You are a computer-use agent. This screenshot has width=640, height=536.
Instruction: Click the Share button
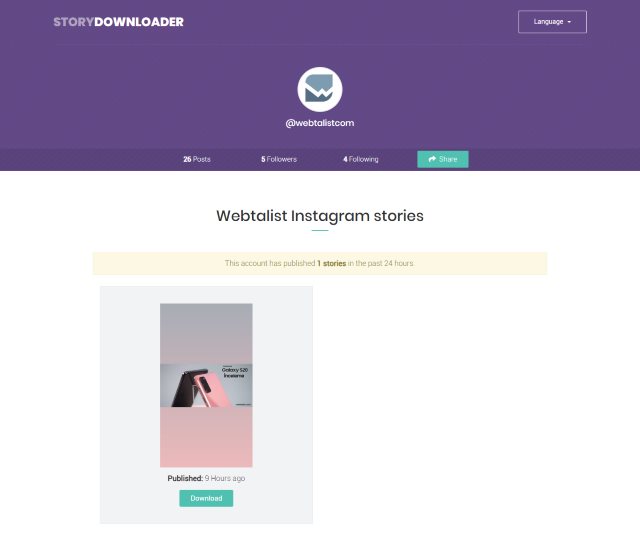pyautogui.click(x=443, y=159)
